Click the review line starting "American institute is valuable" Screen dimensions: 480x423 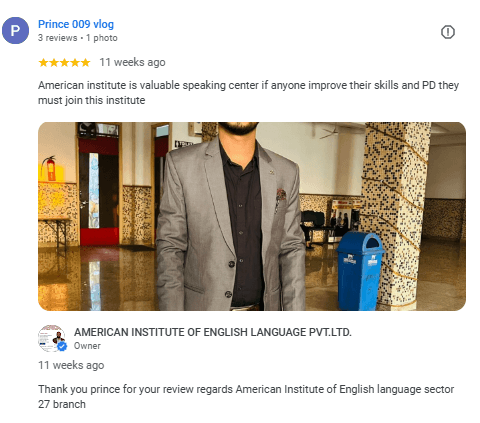pyautogui.click(x=248, y=85)
